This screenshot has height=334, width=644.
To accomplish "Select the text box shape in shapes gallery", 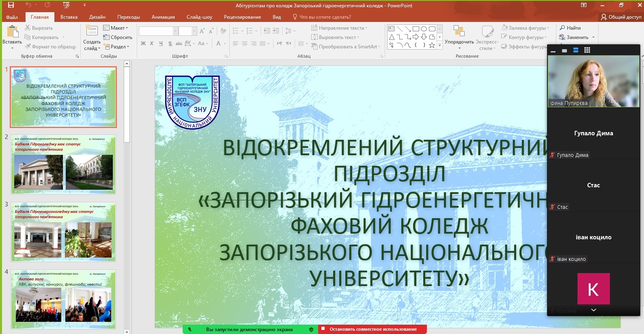I will pyautogui.click(x=391, y=29).
